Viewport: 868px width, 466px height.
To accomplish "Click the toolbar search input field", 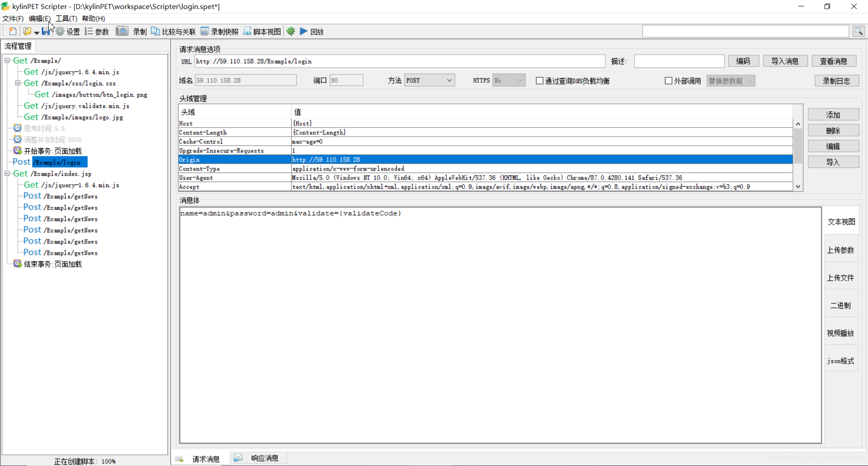I will [x=745, y=31].
